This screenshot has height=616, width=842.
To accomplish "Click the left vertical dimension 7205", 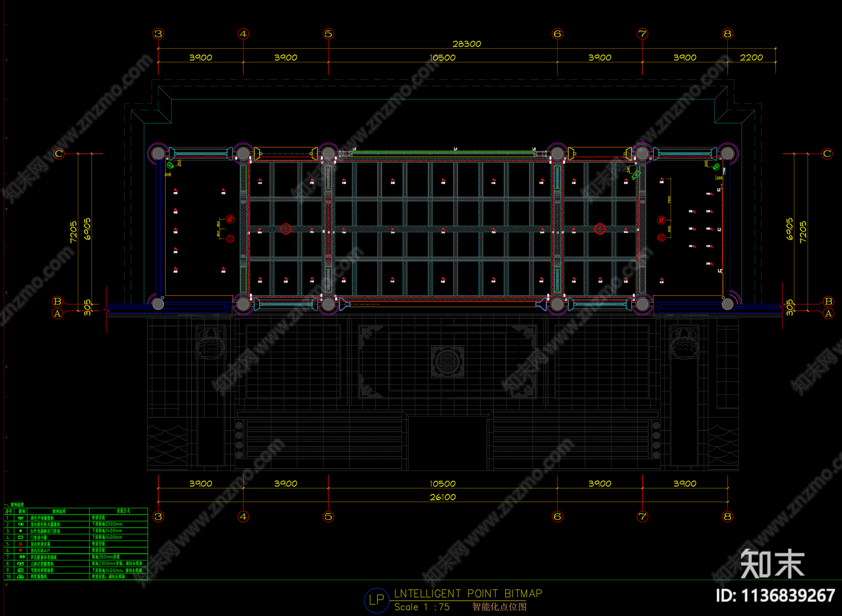I will point(73,231).
